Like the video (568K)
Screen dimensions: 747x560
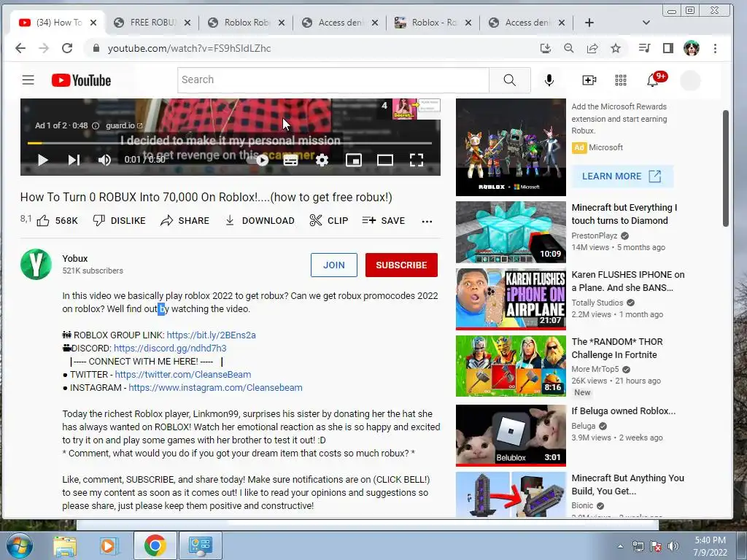[57, 220]
